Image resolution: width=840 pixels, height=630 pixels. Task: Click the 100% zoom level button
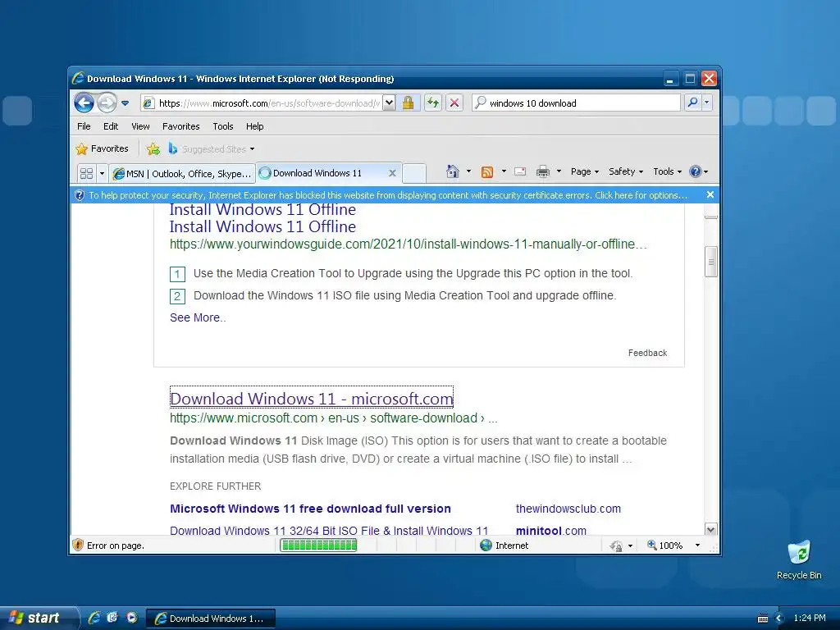click(664, 546)
